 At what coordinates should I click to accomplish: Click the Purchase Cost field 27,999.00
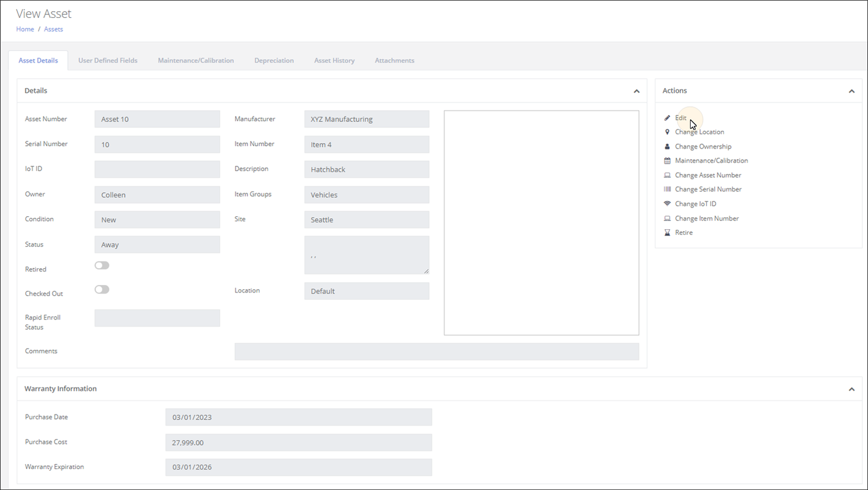(299, 442)
